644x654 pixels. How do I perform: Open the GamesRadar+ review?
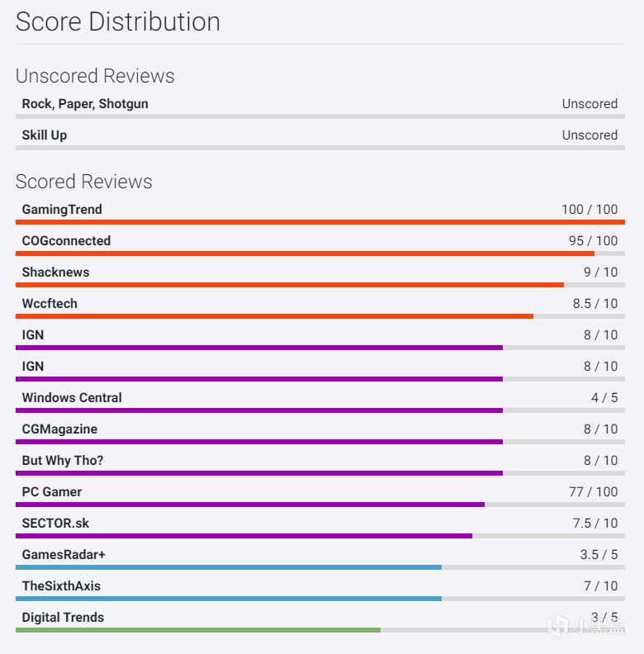64,555
